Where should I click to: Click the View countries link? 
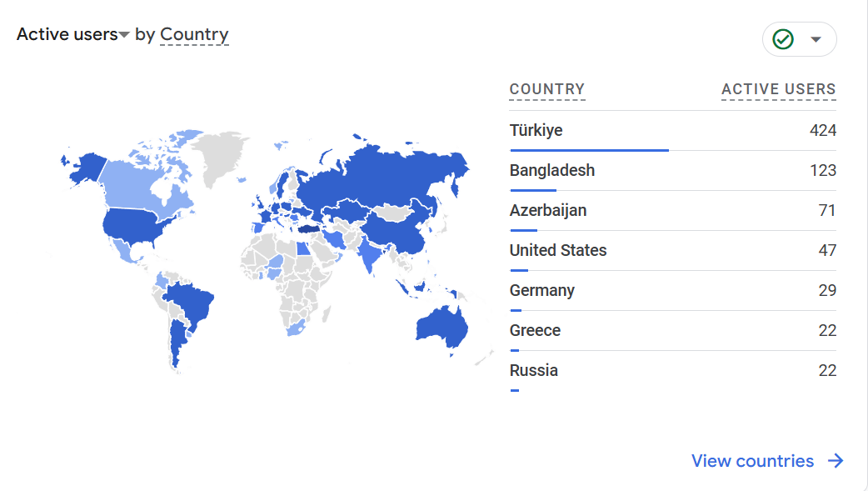tap(752, 460)
